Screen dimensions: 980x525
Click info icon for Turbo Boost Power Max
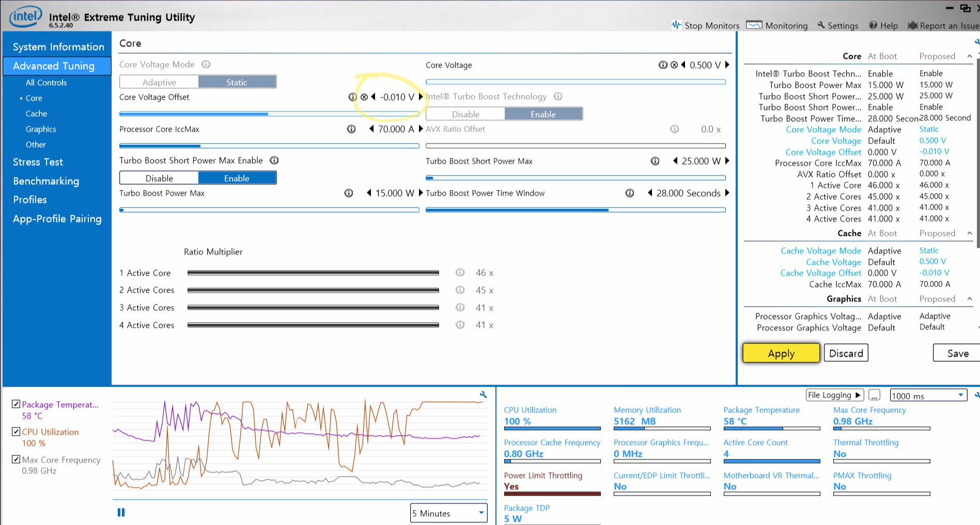[349, 193]
